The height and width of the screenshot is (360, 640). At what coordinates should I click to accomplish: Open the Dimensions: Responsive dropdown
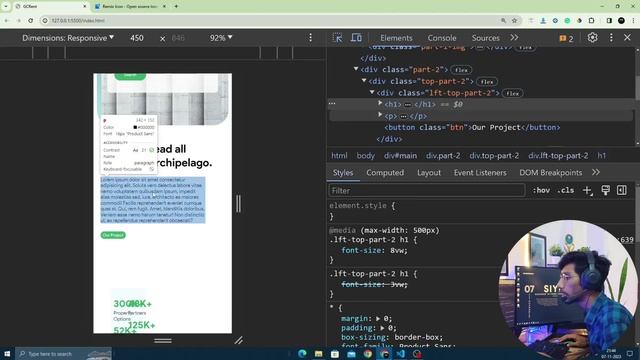[68, 38]
